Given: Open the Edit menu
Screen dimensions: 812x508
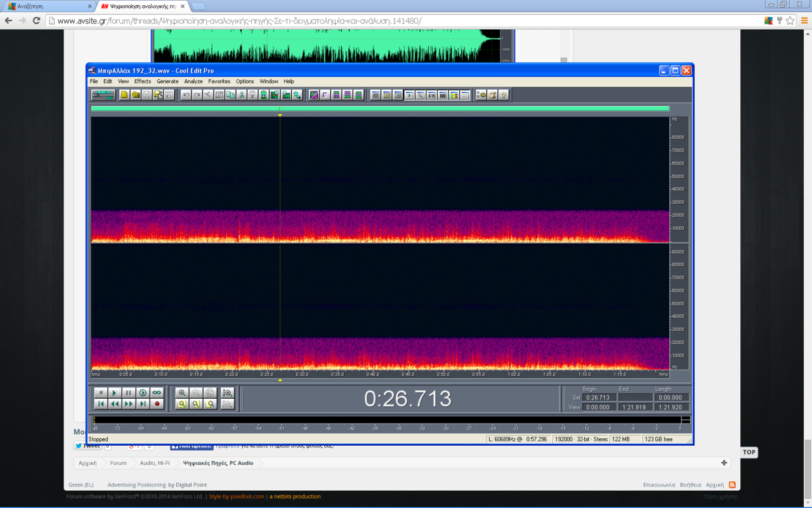Looking at the screenshot, I should [x=108, y=81].
